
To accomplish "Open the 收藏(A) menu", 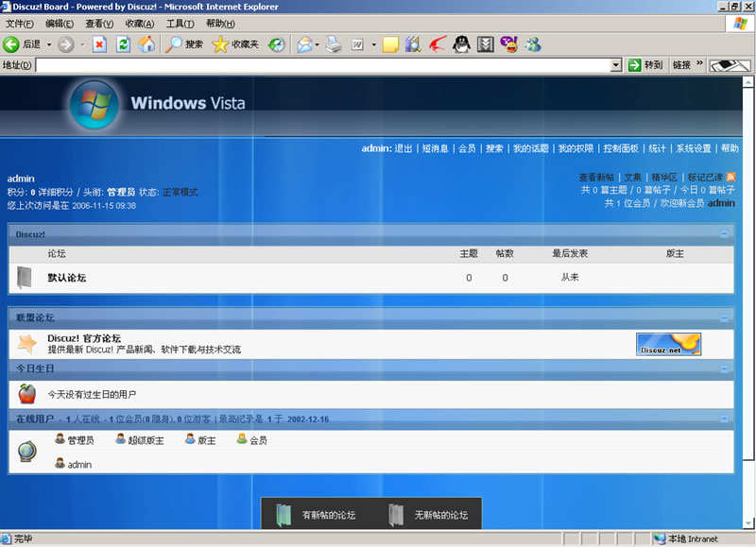I will [140, 24].
